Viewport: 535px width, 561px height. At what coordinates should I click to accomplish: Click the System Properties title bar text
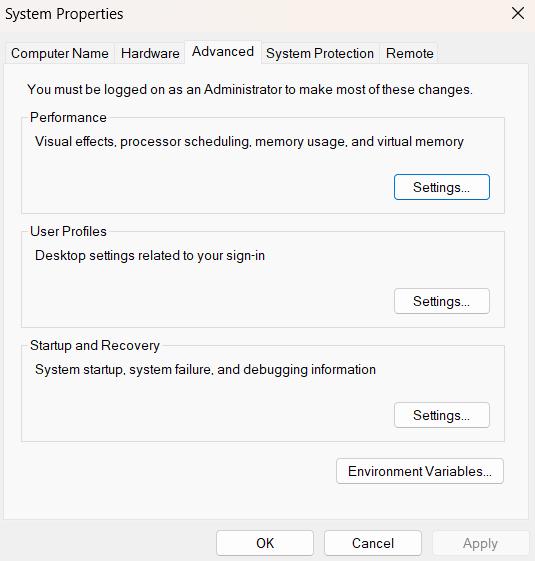pyautogui.click(x=64, y=14)
